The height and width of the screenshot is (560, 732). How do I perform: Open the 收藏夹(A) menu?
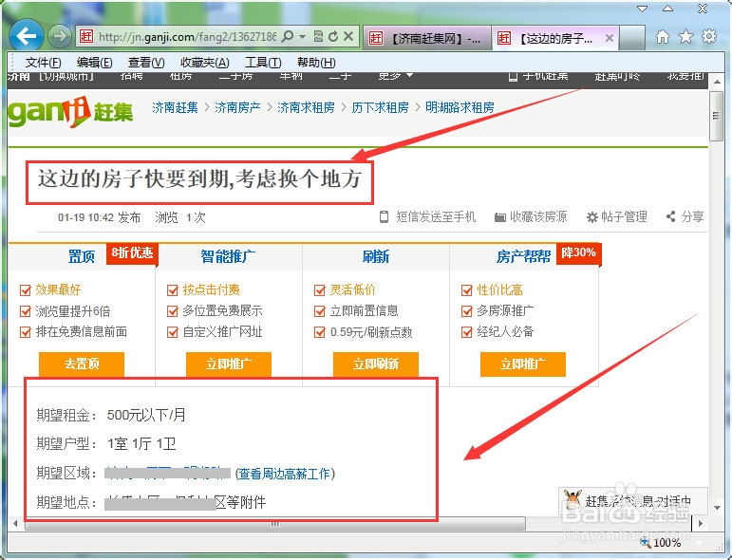click(x=204, y=62)
